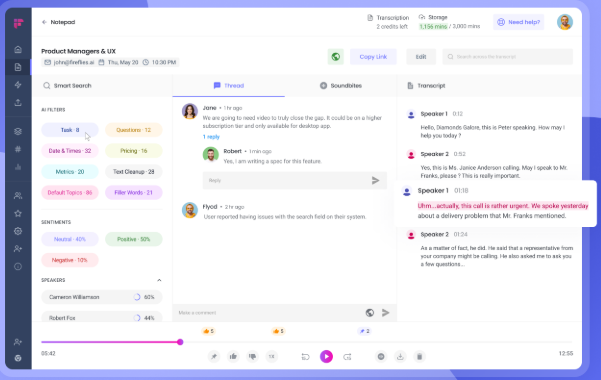Click the Fireflies logo

pos(18,23)
